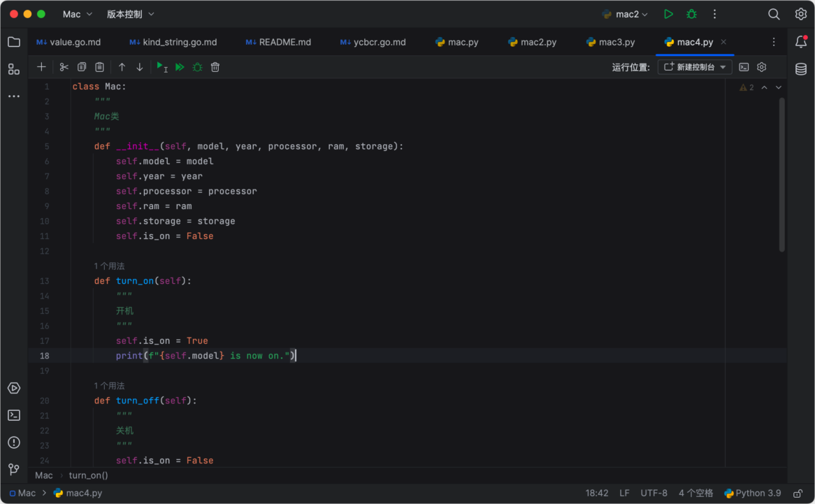
Task: Click the Mac breadcrumb in editor footer
Action: 43,475
